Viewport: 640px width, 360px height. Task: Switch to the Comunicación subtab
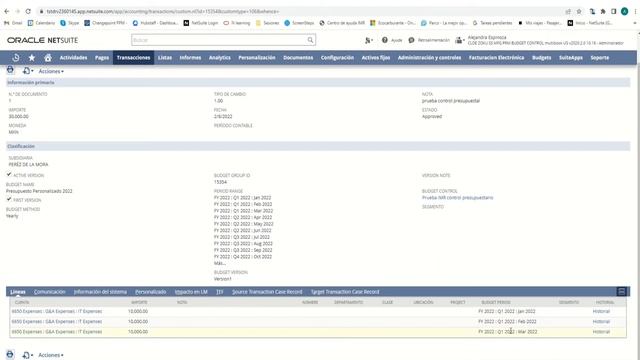tap(49, 292)
